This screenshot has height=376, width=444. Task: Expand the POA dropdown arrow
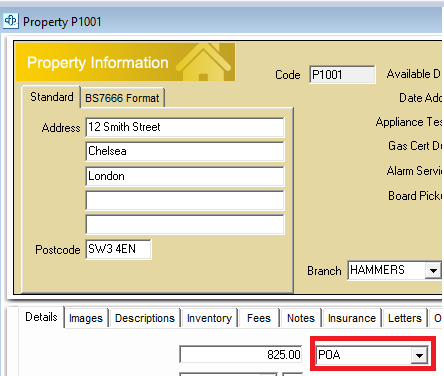pos(419,355)
